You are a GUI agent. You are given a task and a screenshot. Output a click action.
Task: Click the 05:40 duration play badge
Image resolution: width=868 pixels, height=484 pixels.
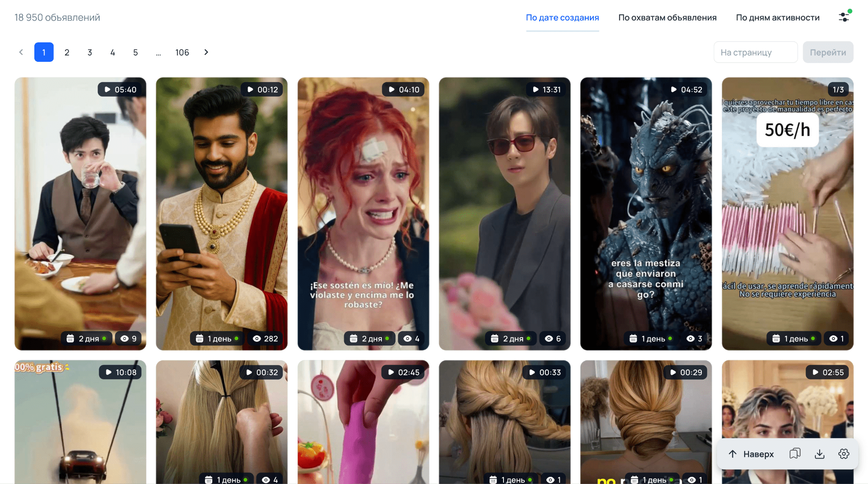120,89
